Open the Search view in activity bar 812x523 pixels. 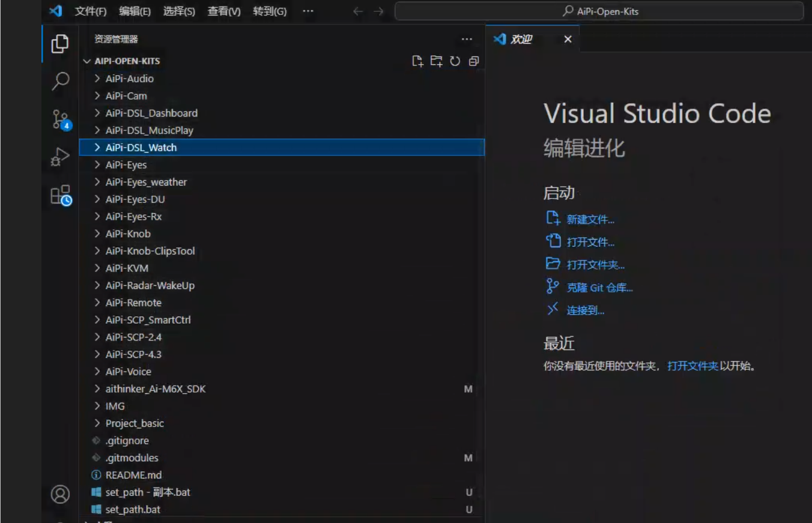coord(60,80)
